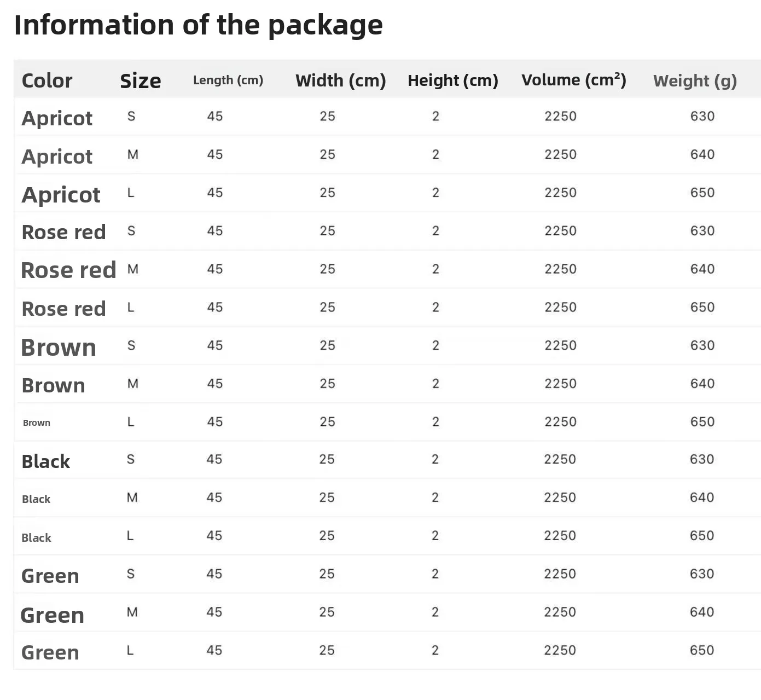Click the Length (cm) column header
This screenshot has width=761, height=700.
coord(228,80)
